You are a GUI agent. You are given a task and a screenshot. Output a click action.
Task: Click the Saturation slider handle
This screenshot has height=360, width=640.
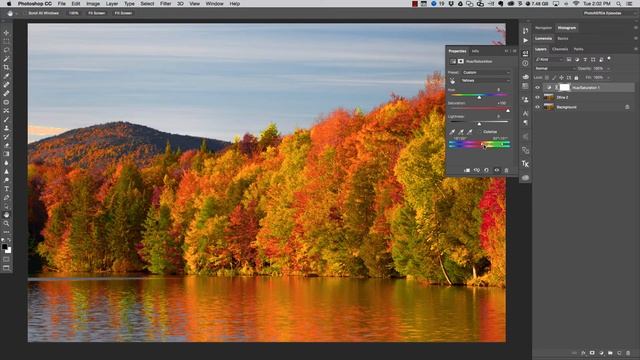pos(508,111)
